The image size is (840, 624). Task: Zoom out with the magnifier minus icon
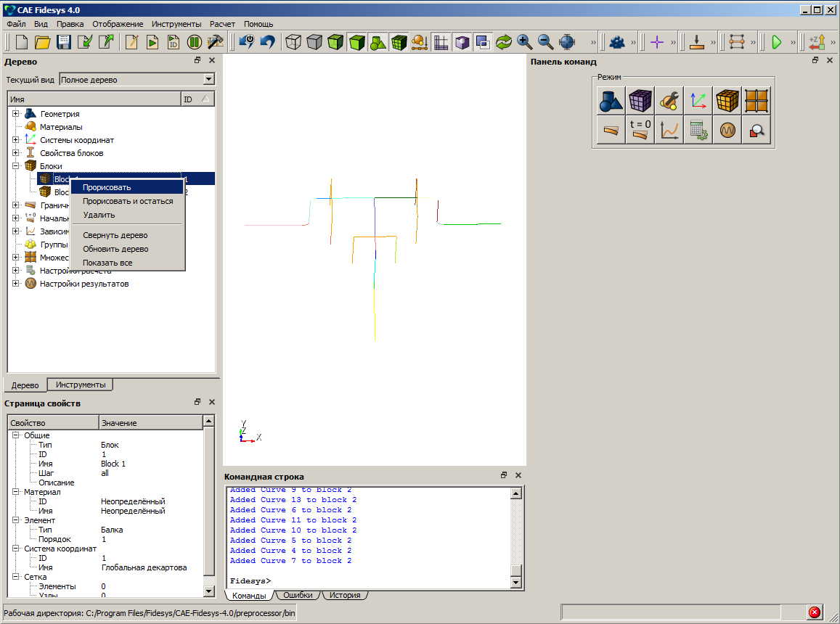[x=545, y=42]
